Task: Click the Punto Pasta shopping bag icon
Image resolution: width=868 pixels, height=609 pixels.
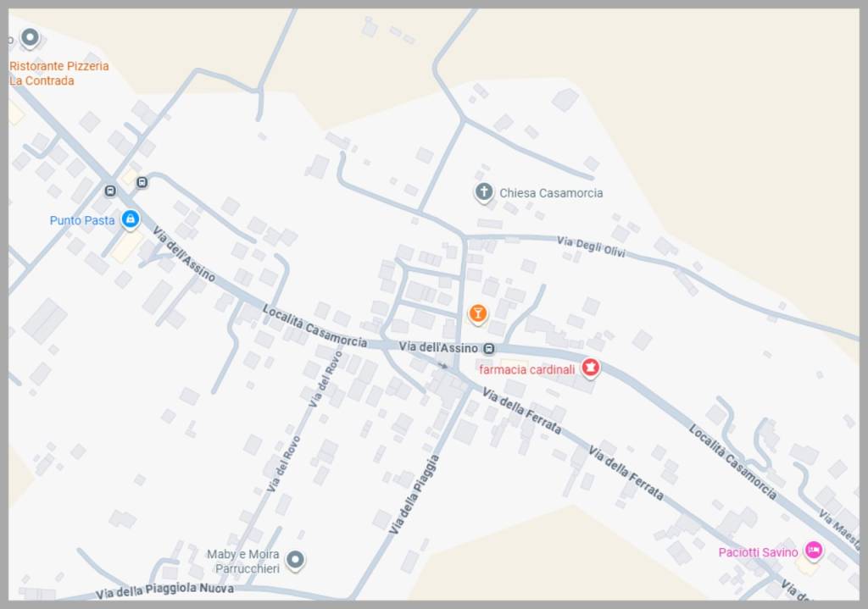Action: (x=130, y=219)
